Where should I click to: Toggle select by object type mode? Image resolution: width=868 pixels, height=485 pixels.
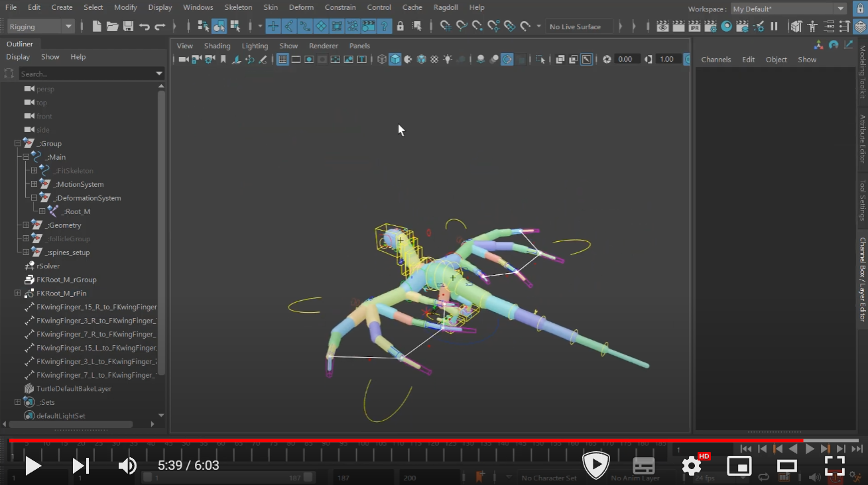coord(219,27)
